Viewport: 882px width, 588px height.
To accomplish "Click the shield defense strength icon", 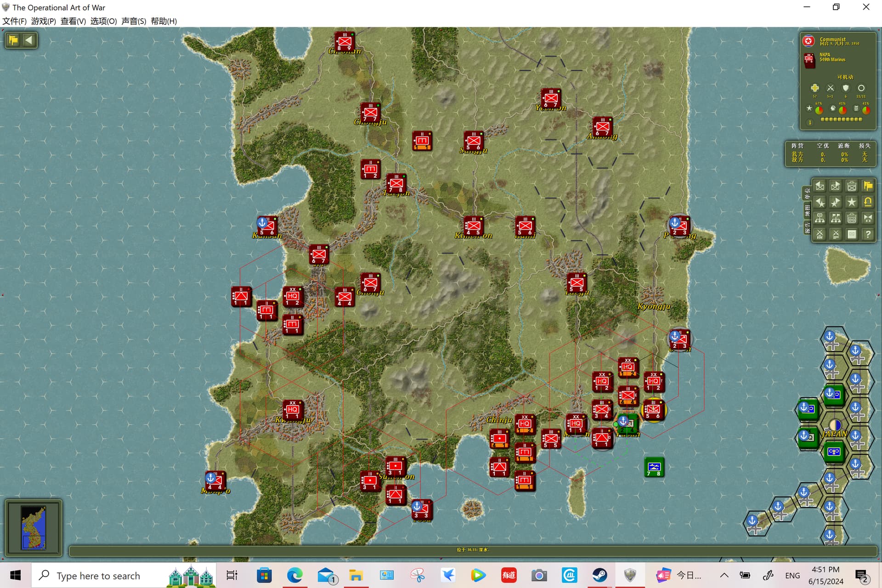I will (845, 88).
